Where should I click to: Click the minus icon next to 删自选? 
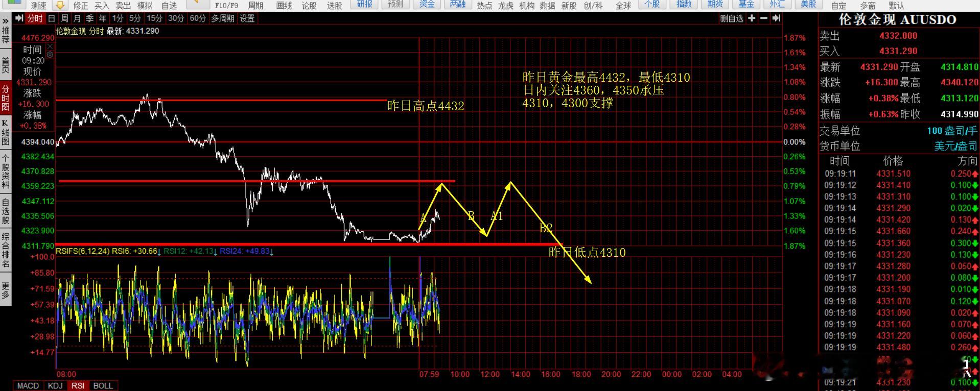764,18
